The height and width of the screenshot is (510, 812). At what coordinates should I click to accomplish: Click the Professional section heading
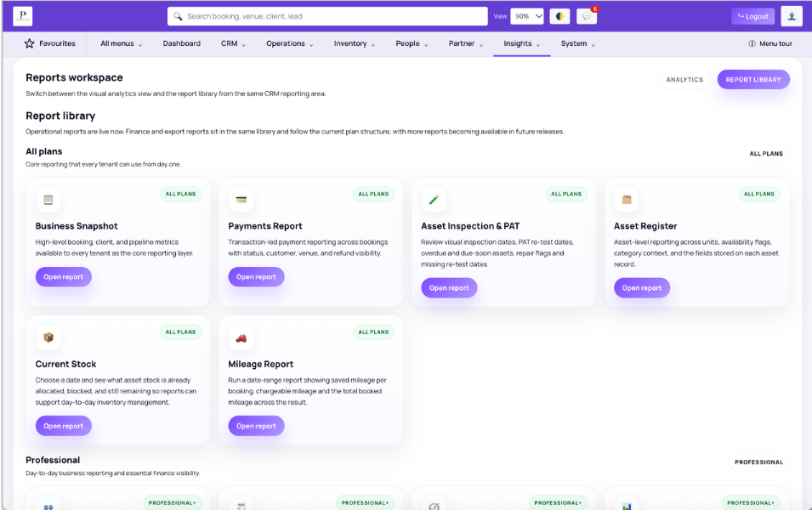[53, 460]
